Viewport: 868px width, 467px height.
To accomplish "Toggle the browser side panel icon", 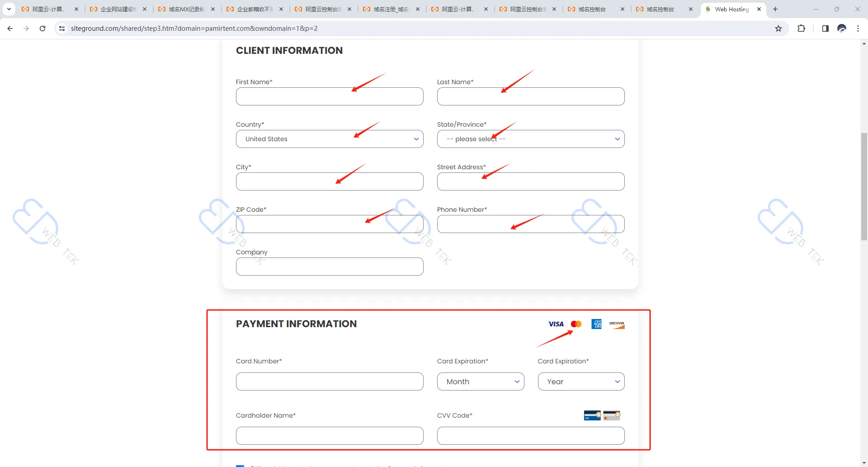I will coord(825,29).
